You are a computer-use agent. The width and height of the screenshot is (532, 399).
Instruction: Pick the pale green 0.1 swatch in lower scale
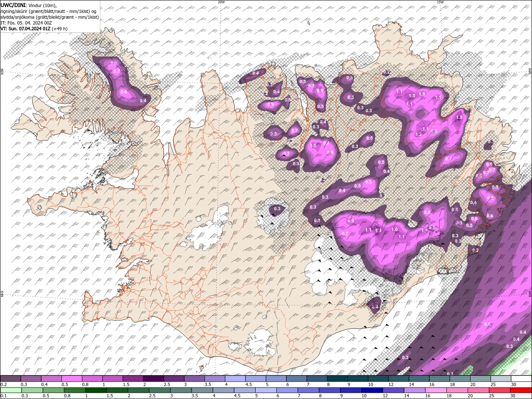pyautogui.click(x=10, y=390)
